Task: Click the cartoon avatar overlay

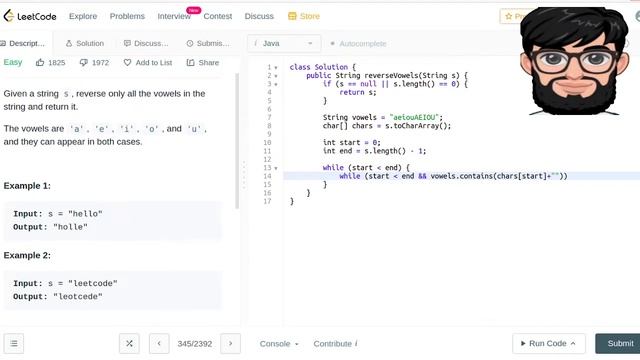Action: 574,61
